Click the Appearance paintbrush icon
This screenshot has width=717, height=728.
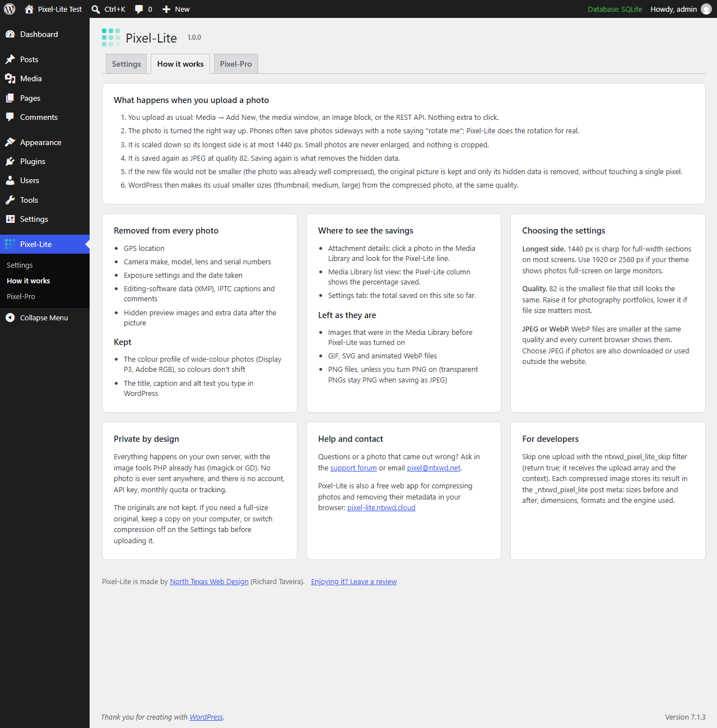tap(10, 142)
